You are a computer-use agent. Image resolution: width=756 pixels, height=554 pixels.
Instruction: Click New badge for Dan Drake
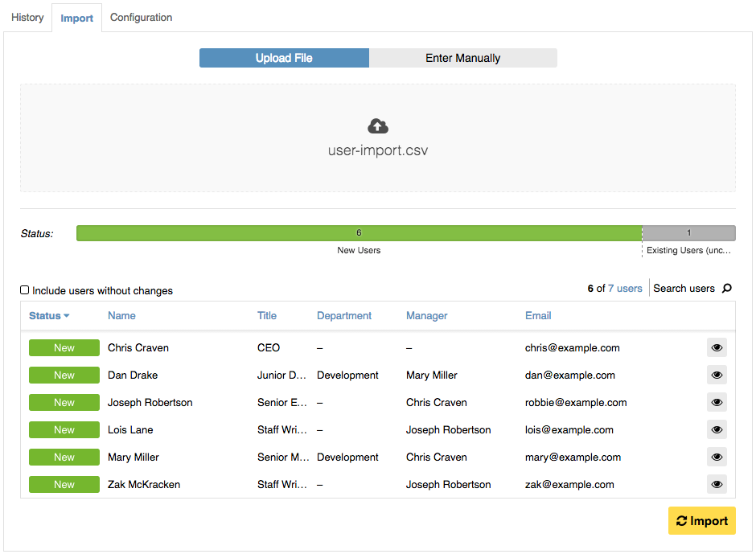pyautogui.click(x=64, y=375)
